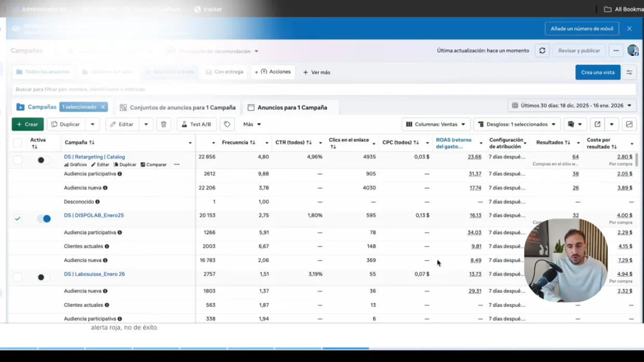Dismiss the mobile number banner with X
The width and height of the screenshot is (644, 362).
point(629,29)
